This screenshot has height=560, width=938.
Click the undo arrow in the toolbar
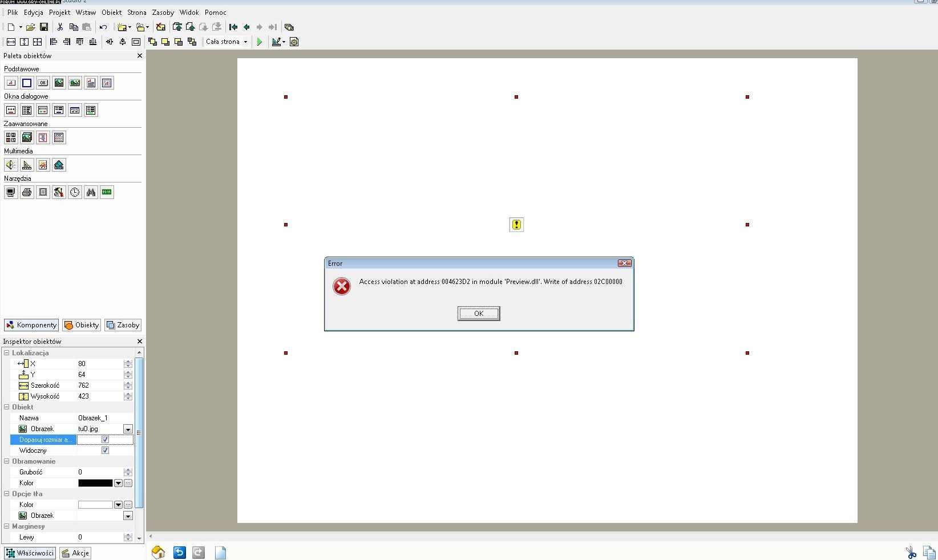tap(103, 27)
